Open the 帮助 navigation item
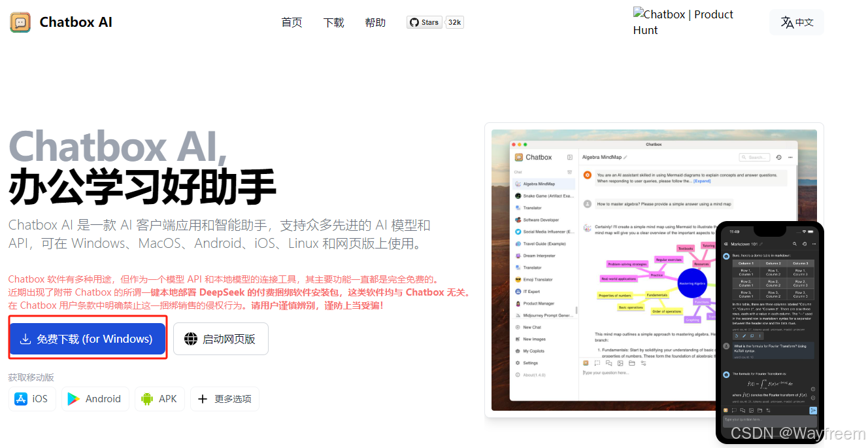 (375, 22)
